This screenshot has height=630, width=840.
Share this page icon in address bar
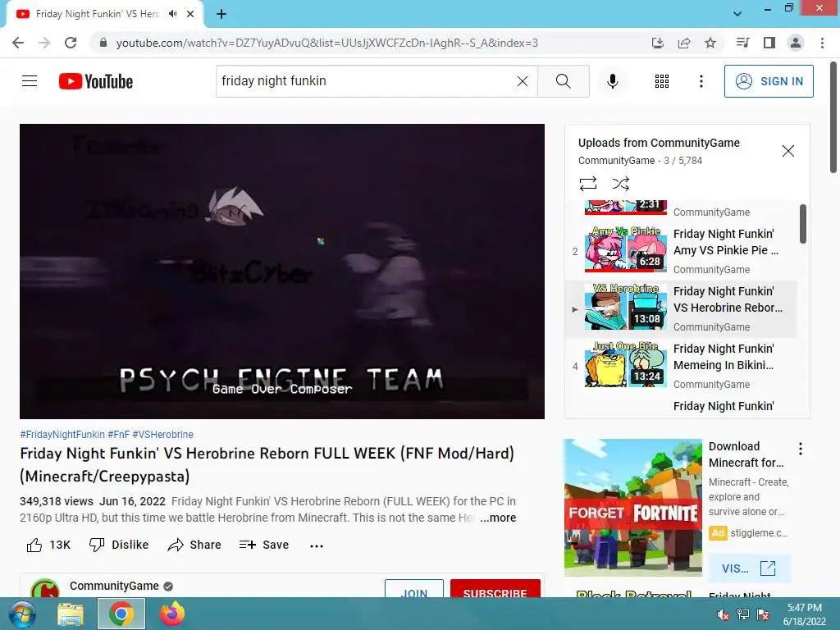[x=683, y=43]
